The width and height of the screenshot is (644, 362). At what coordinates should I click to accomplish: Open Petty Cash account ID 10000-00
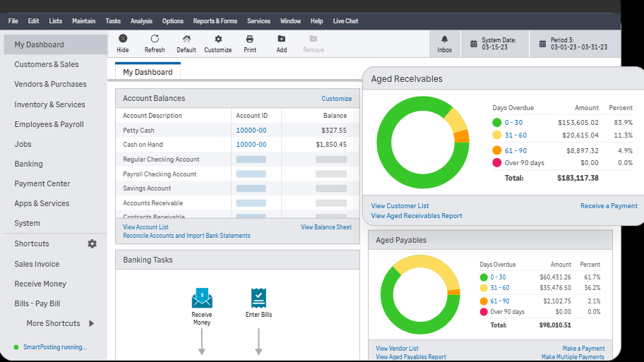click(251, 131)
